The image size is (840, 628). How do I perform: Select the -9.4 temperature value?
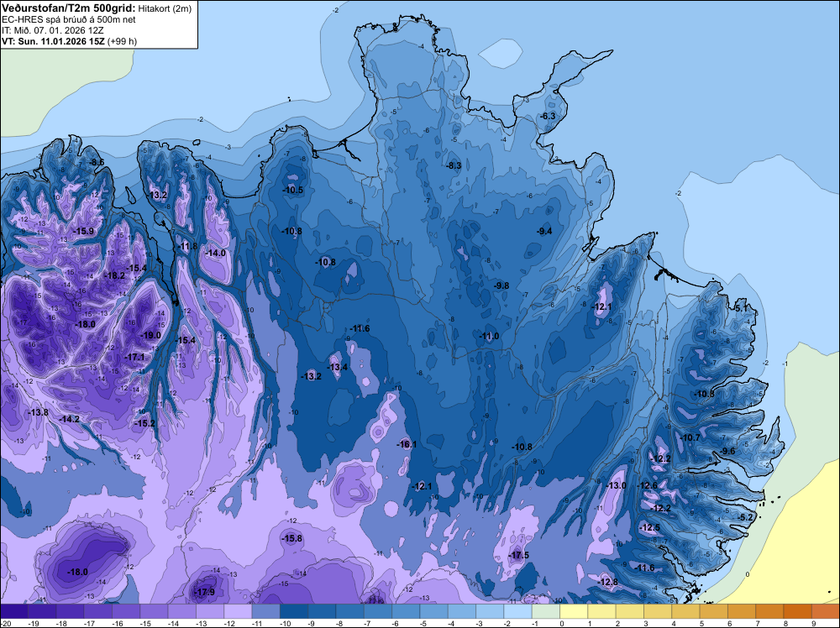point(544,231)
